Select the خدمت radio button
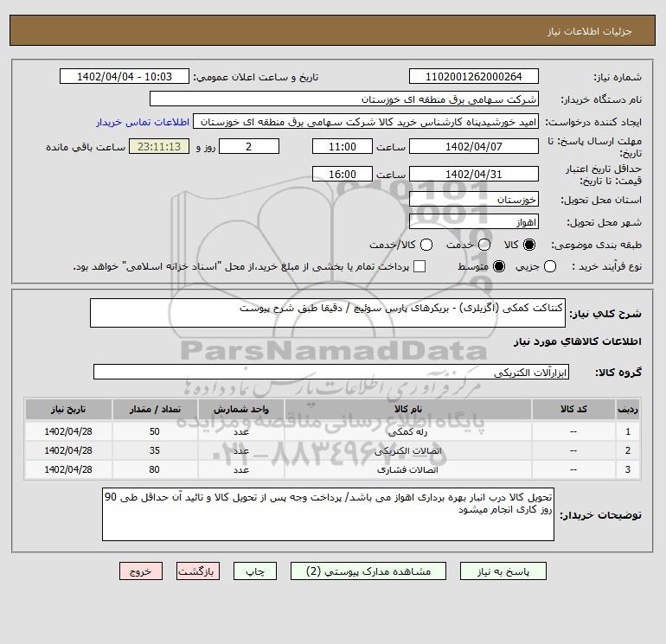This screenshot has width=666, height=644. tap(484, 245)
